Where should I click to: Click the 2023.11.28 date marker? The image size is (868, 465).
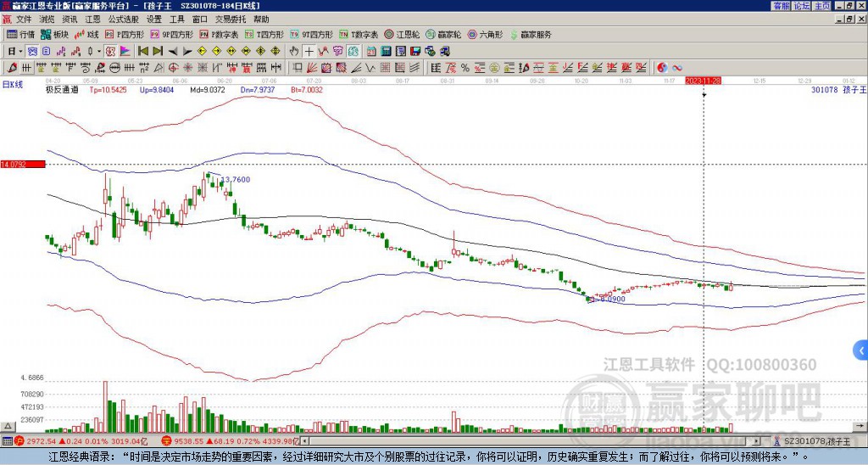click(703, 81)
